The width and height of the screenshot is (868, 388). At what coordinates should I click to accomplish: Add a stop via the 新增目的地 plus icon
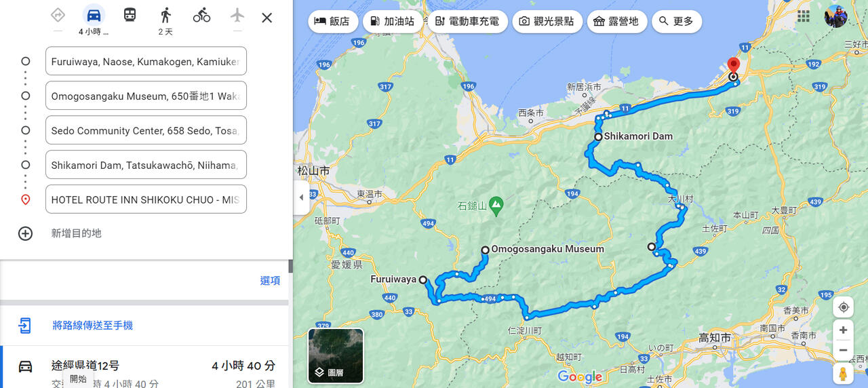tap(25, 233)
